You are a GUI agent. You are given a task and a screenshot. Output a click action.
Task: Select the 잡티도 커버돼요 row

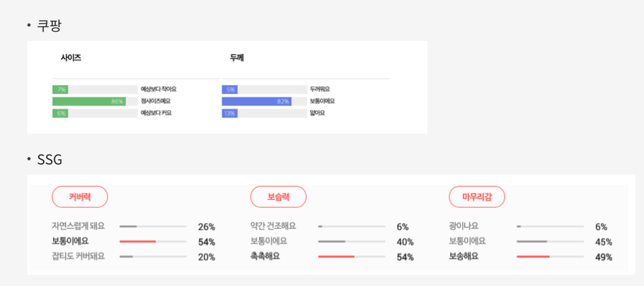point(133,257)
